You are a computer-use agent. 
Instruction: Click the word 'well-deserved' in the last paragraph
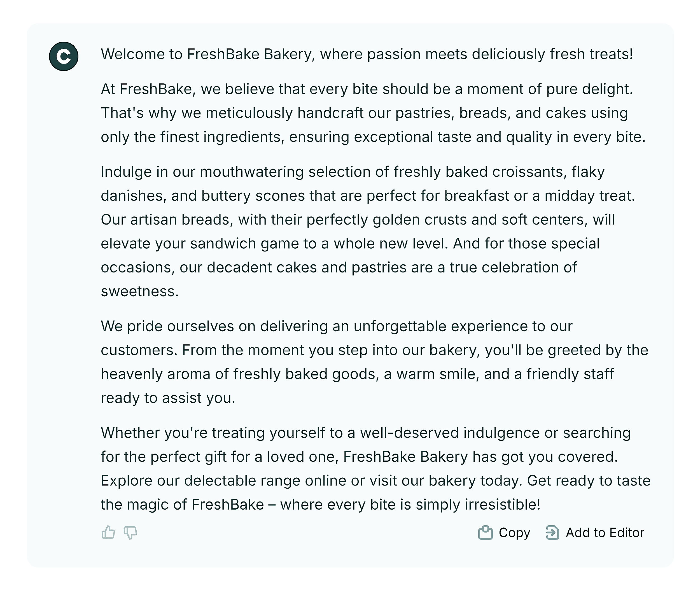409,433
